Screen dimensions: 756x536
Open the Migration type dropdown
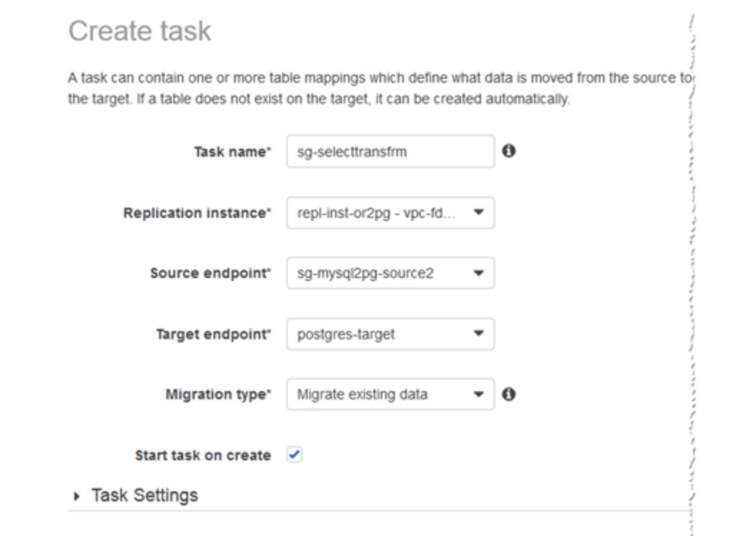[x=389, y=394]
